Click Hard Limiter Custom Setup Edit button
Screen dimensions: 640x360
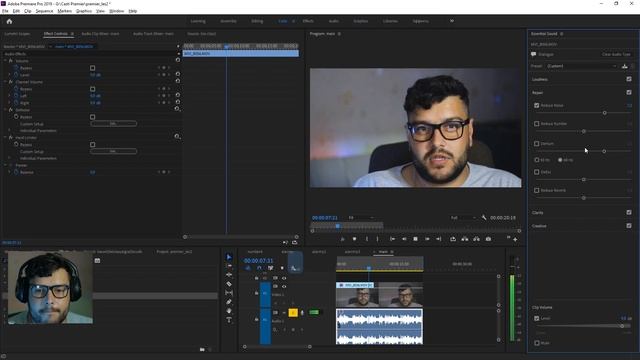click(x=113, y=151)
